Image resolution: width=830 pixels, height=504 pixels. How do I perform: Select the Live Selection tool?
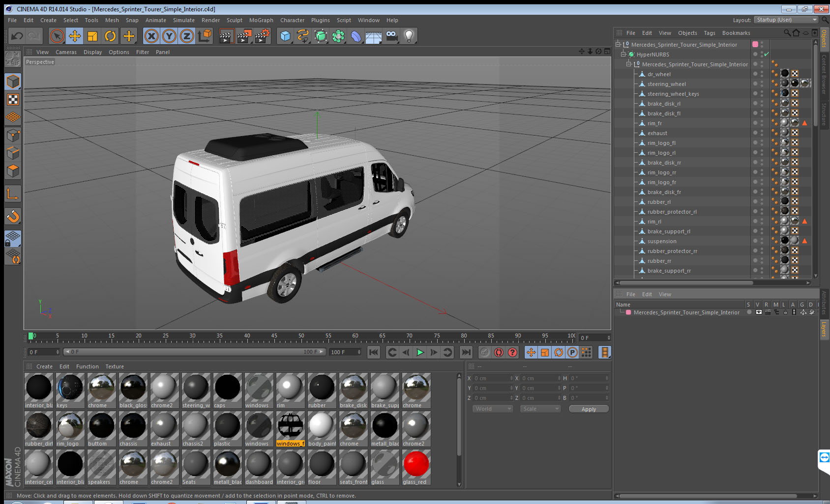click(x=57, y=36)
